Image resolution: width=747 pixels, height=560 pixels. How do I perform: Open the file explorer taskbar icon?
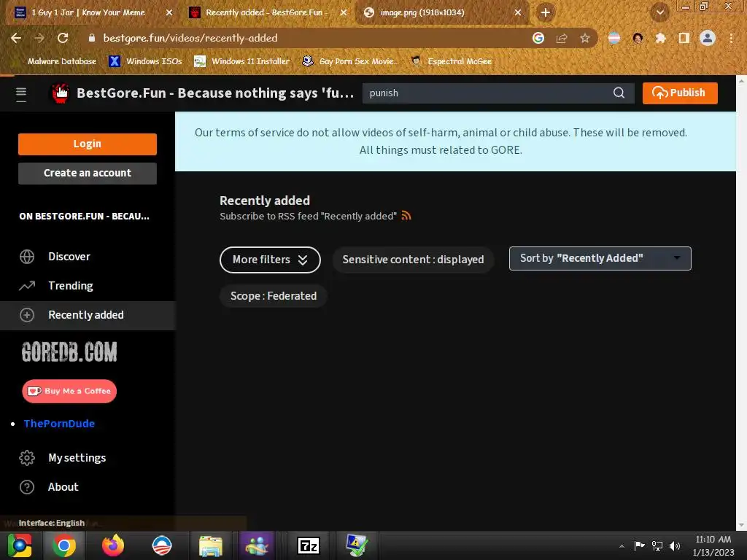210,546
